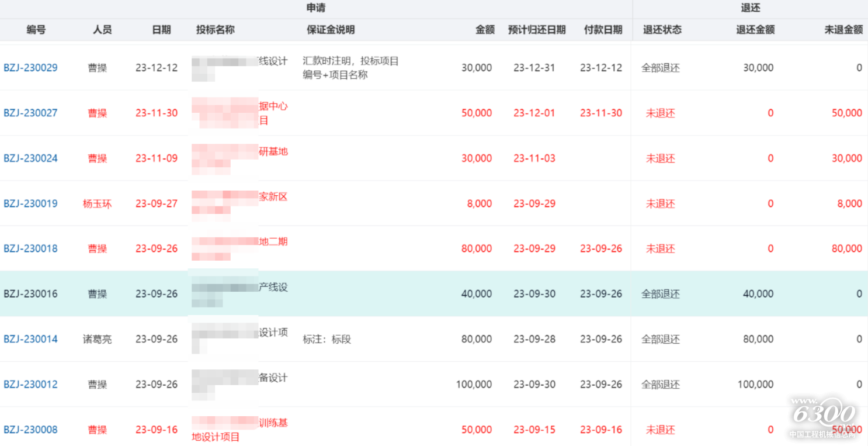Sort table by 编号 column header
This screenshot has width=868, height=446.
(36, 30)
